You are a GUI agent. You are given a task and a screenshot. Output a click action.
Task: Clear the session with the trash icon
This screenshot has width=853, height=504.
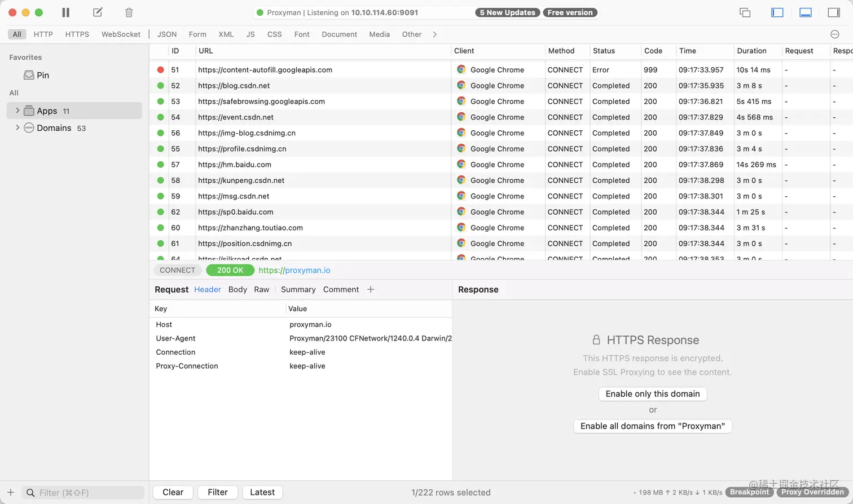[x=129, y=12]
